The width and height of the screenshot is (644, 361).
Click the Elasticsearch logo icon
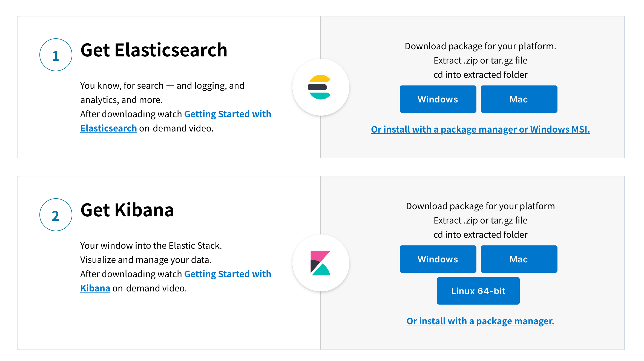coord(320,87)
